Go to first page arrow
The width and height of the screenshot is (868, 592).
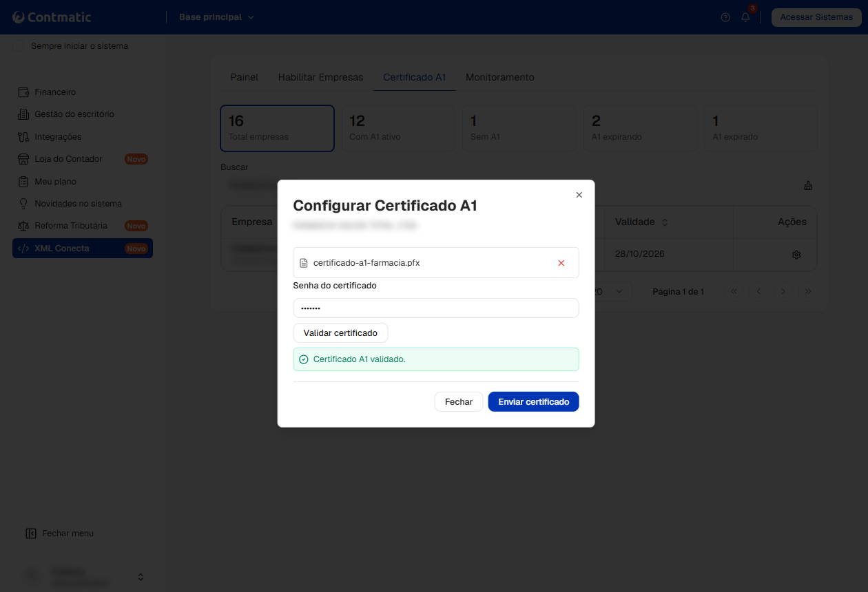(x=734, y=292)
